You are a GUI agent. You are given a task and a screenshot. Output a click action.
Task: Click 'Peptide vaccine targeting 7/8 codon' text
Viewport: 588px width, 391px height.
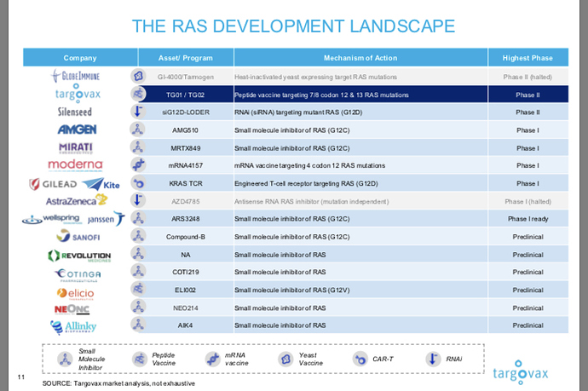tap(286, 95)
